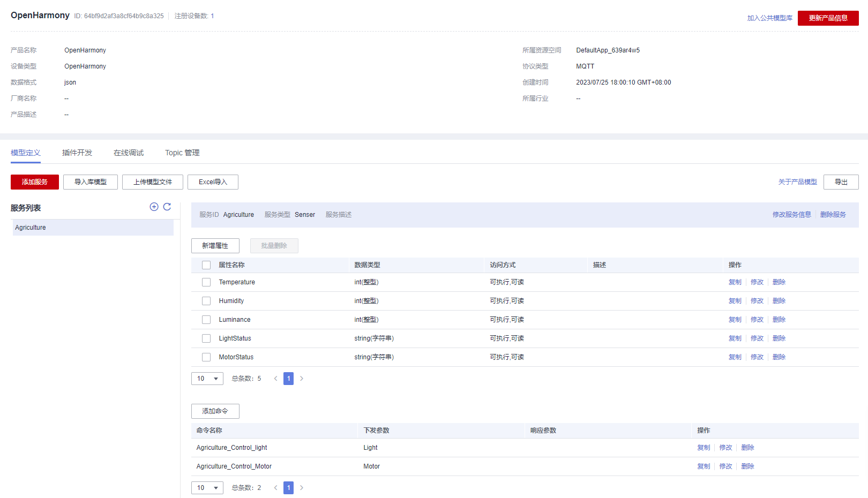Open the 关于产品模型 link
The width and height of the screenshot is (868, 498).
(798, 182)
